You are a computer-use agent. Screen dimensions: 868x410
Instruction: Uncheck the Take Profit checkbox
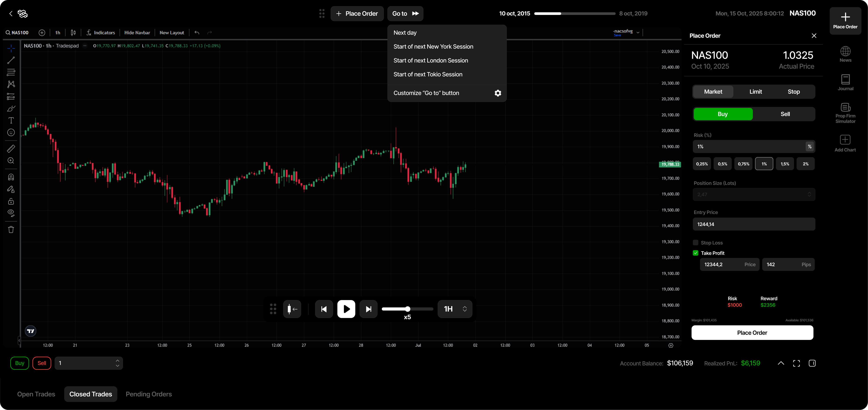tap(695, 253)
